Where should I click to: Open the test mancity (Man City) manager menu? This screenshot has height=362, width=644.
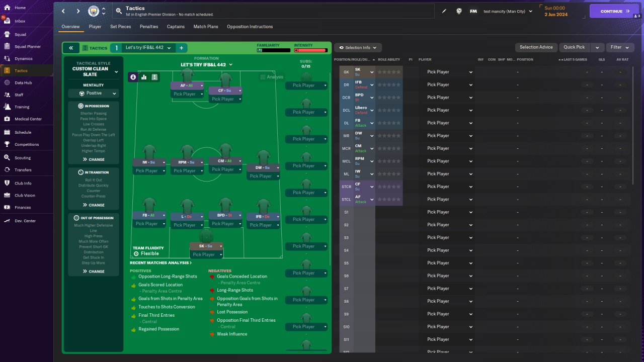click(x=508, y=11)
